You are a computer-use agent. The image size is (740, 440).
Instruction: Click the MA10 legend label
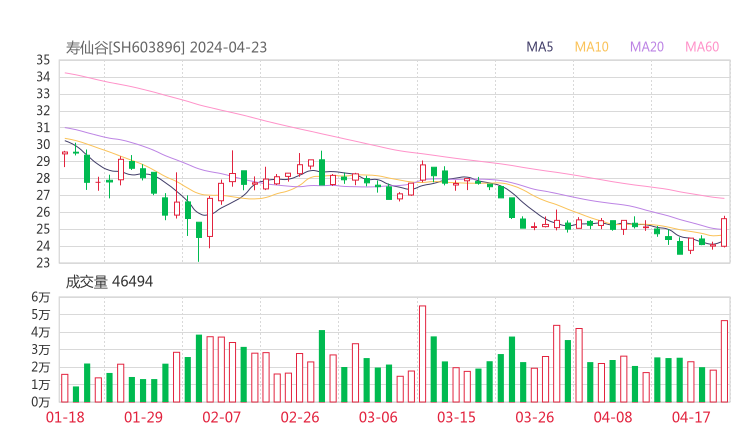tap(591, 47)
